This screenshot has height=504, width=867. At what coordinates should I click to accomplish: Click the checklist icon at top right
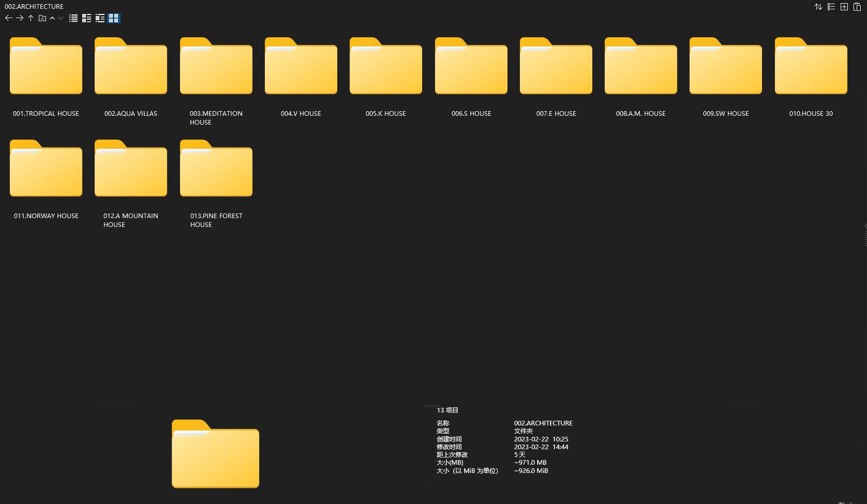point(831,7)
